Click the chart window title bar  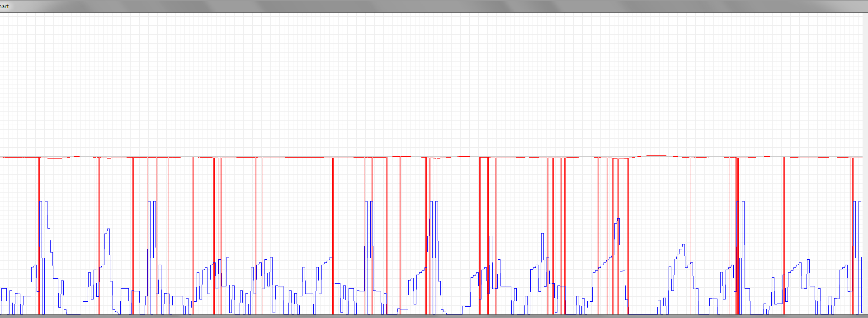point(434,6)
